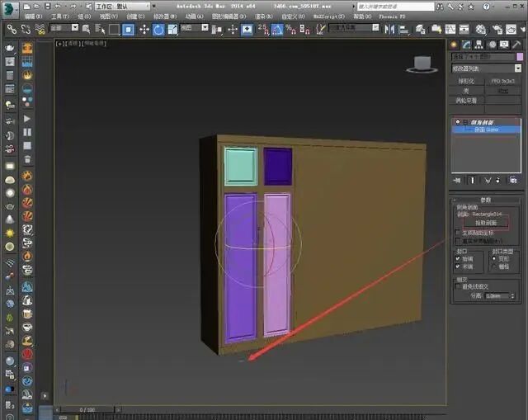
Task: Click the Phoenix FD stop simulation icon
Action: point(27,145)
